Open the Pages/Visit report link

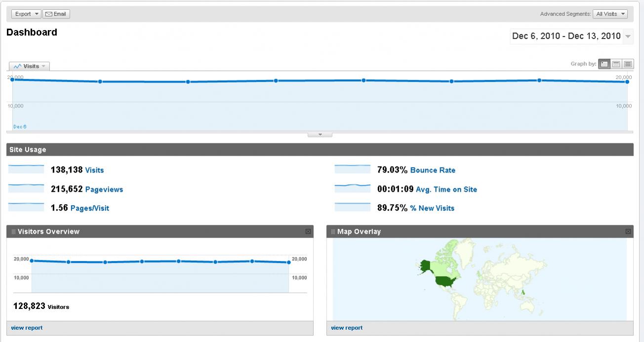90,208
